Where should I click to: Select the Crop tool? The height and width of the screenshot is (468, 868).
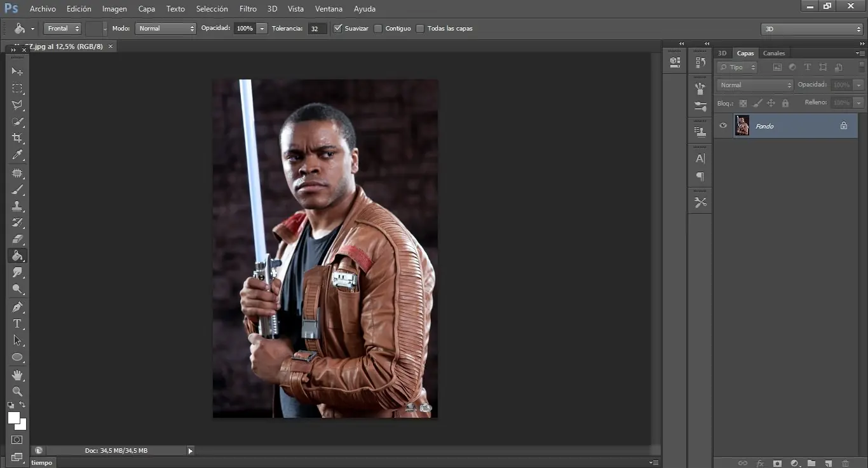17,138
